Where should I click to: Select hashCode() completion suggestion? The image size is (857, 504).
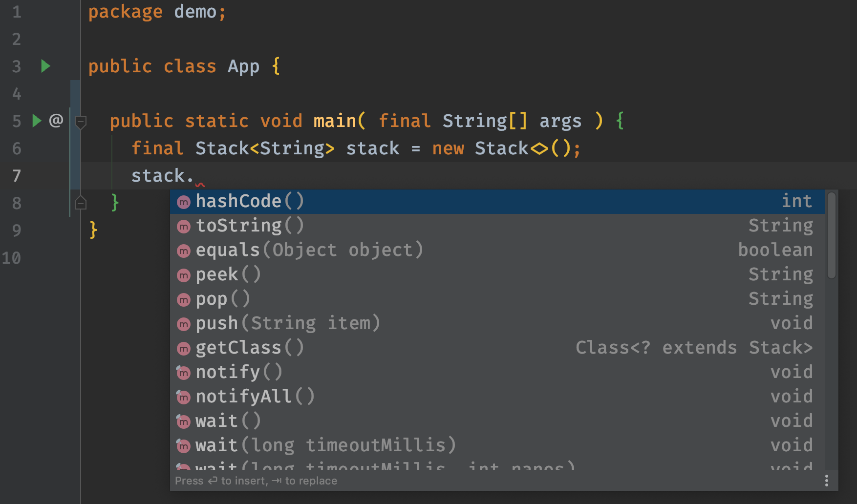point(497,201)
